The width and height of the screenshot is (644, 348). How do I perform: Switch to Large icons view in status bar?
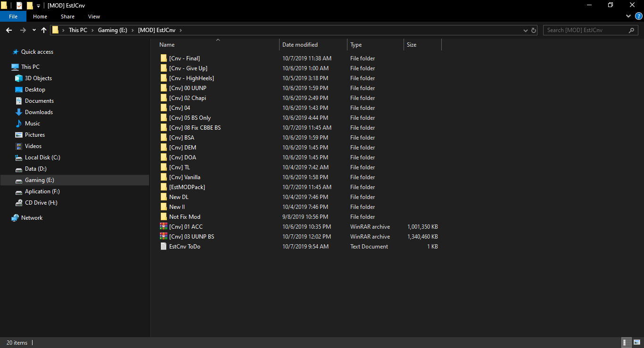pyautogui.click(x=637, y=342)
